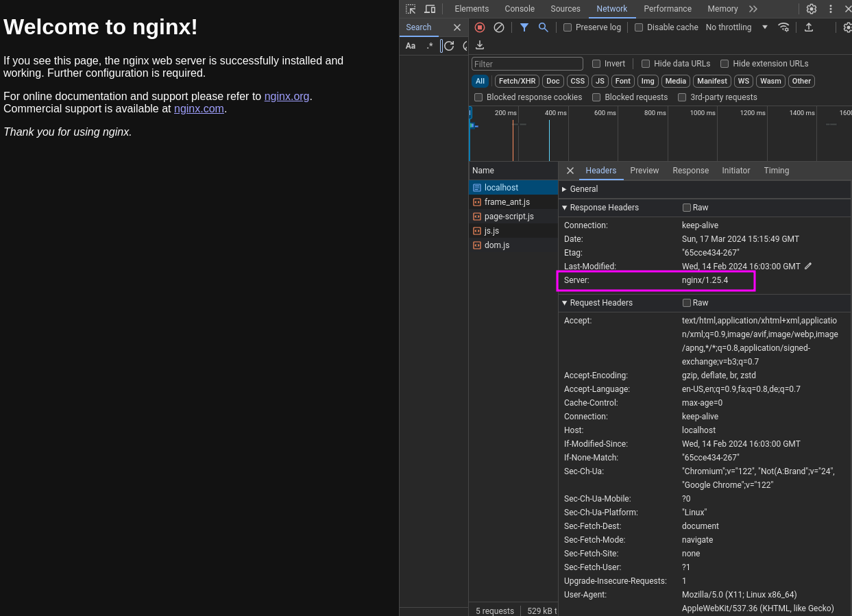Viewport: 852px width, 616px height.
Task: Clear the network log
Action: (x=499, y=27)
